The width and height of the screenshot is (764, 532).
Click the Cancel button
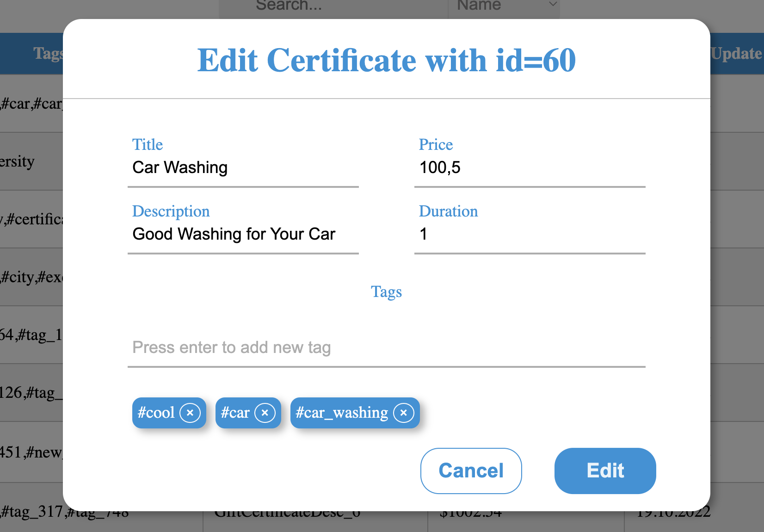click(471, 470)
